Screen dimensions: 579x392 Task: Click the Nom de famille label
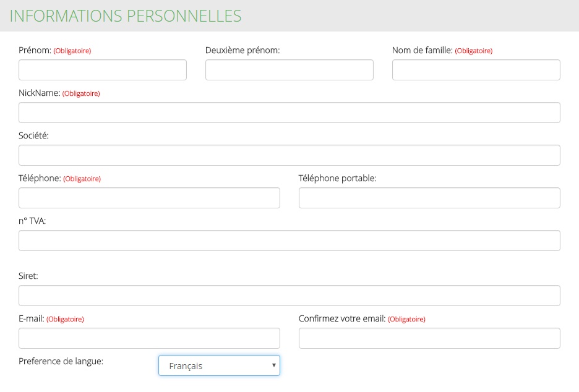pos(422,50)
